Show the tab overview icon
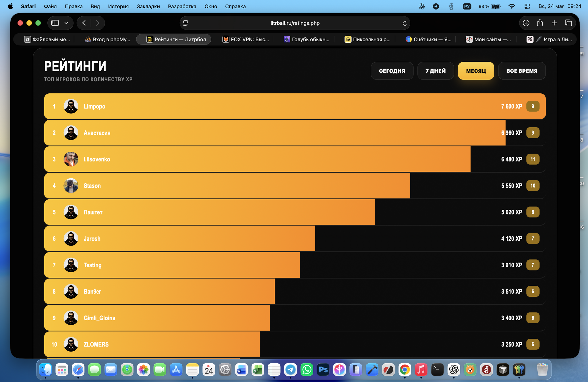 (x=568, y=23)
